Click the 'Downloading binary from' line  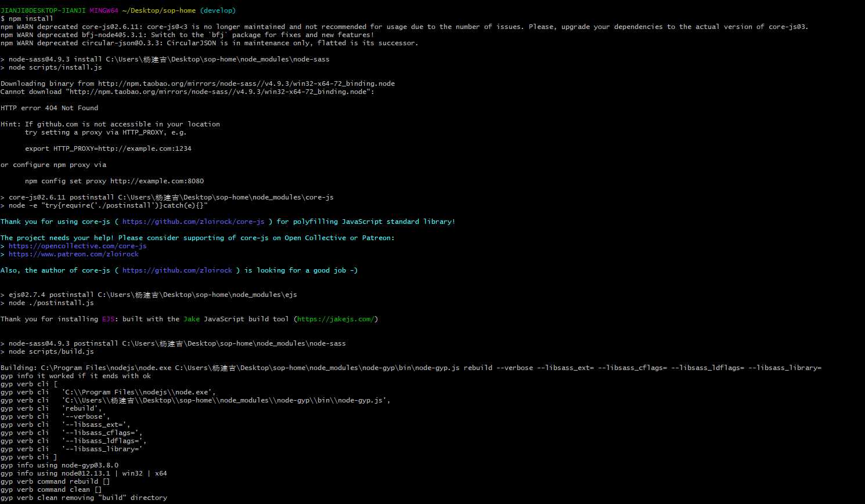[x=197, y=84]
